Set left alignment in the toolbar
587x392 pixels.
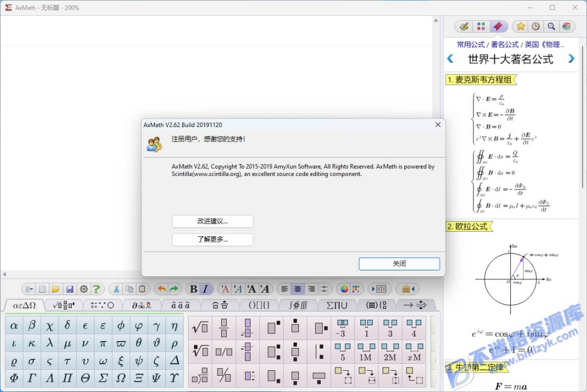pos(284,289)
